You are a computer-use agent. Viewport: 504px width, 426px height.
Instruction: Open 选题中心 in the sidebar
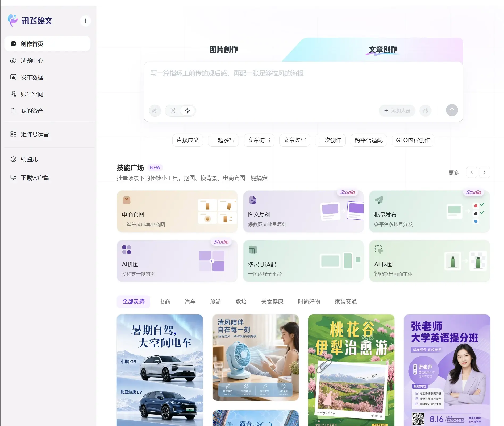pyautogui.click(x=47, y=60)
